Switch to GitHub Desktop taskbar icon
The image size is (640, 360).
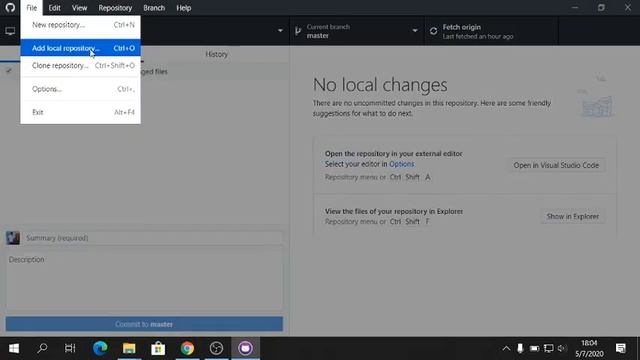[x=245, y=348]
